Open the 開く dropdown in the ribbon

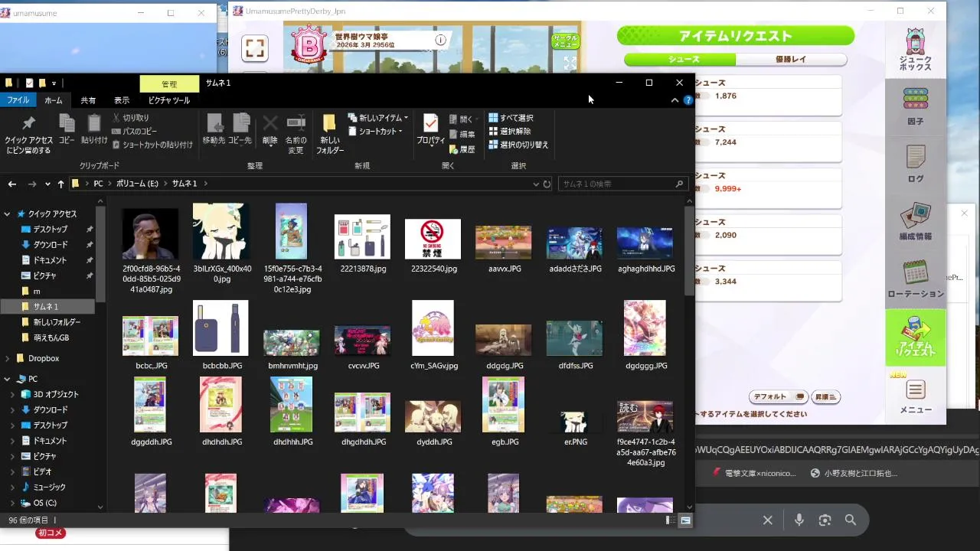coord(462,119)
